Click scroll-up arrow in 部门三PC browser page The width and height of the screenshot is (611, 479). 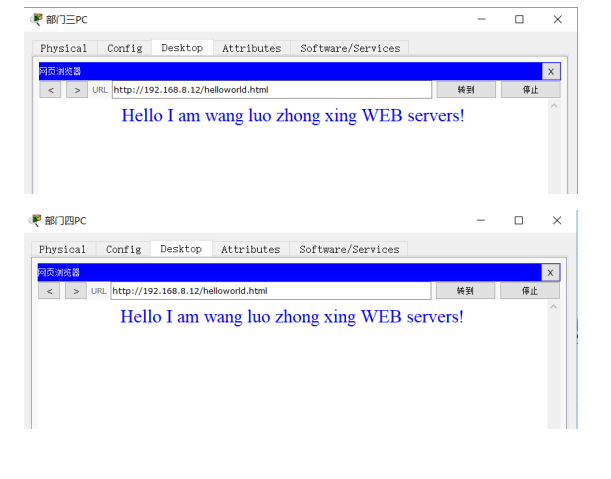554,106
